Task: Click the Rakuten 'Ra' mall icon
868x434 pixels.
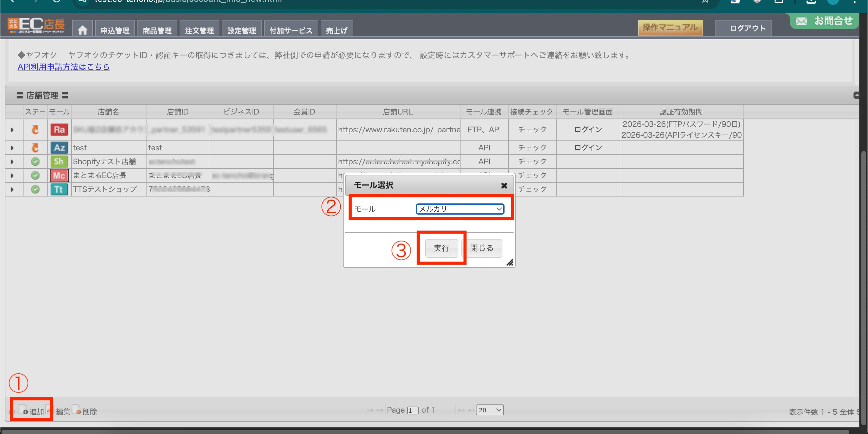Action: 59,130
